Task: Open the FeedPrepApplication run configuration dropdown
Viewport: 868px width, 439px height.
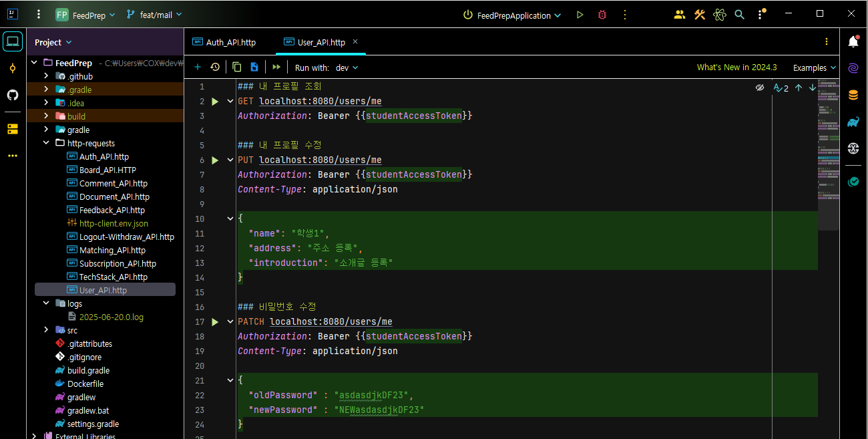Action: 513,15
